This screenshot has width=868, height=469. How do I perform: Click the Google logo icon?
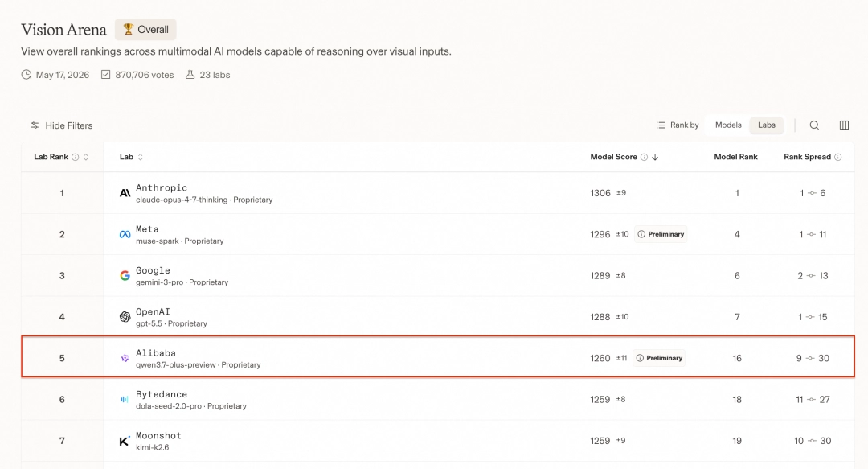[x=125, y=275]
